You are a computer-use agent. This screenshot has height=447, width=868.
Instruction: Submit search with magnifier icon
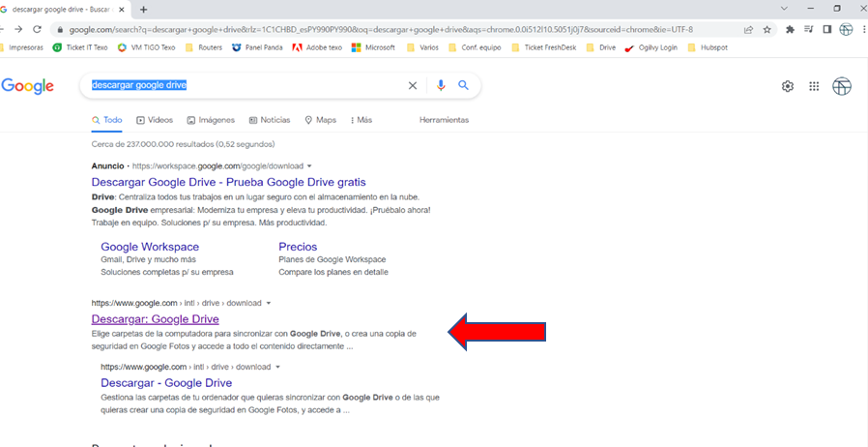click(463, 85)
